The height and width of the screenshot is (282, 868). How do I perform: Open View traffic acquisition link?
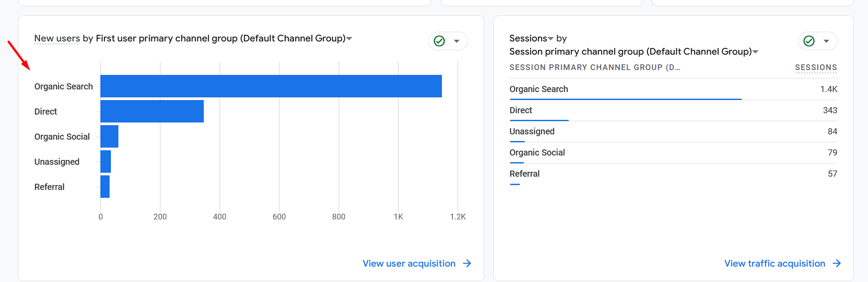pyautogui.click(x=775, y=263)
